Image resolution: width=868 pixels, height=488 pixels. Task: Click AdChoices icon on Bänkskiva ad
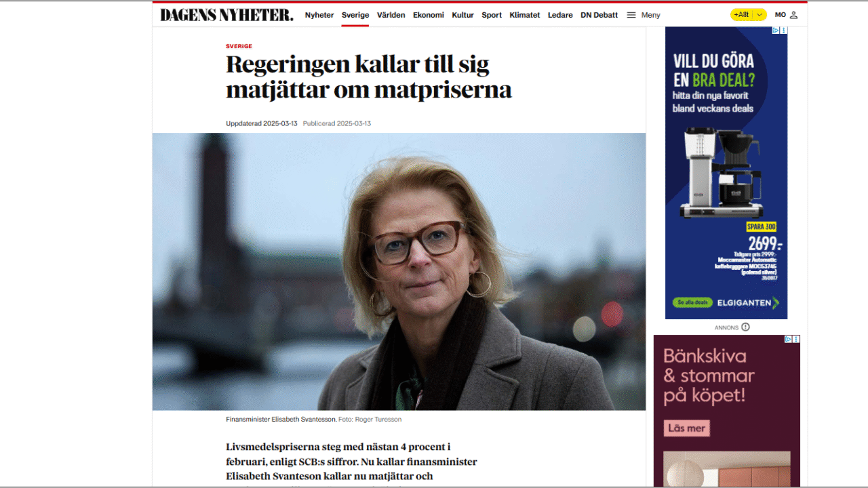(x=789, y=339)
